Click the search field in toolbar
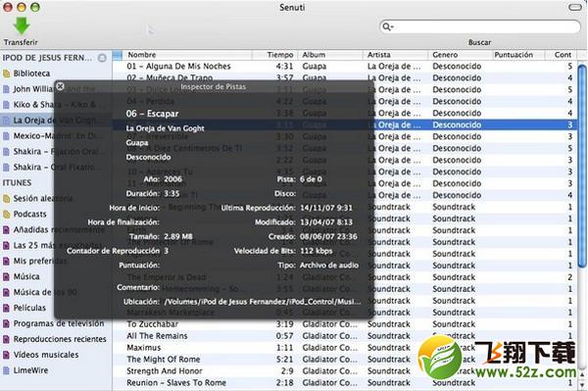 pos(479,26)
